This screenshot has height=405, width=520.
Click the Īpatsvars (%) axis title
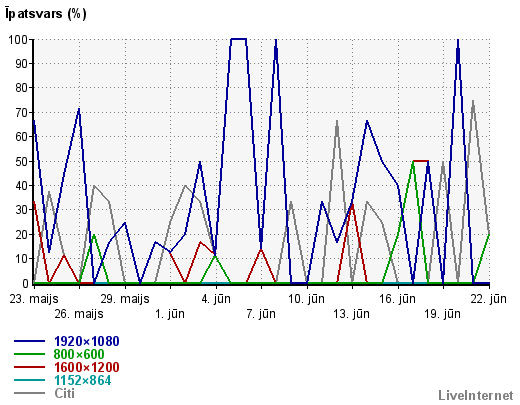(x=46, y=14)
